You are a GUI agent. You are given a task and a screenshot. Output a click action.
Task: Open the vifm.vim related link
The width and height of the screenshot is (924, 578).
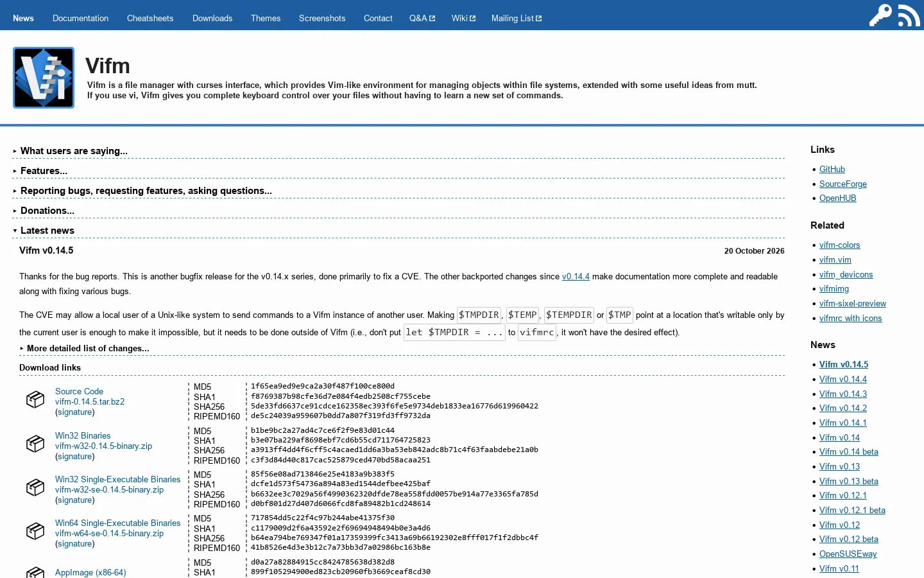tap(835, 259)
